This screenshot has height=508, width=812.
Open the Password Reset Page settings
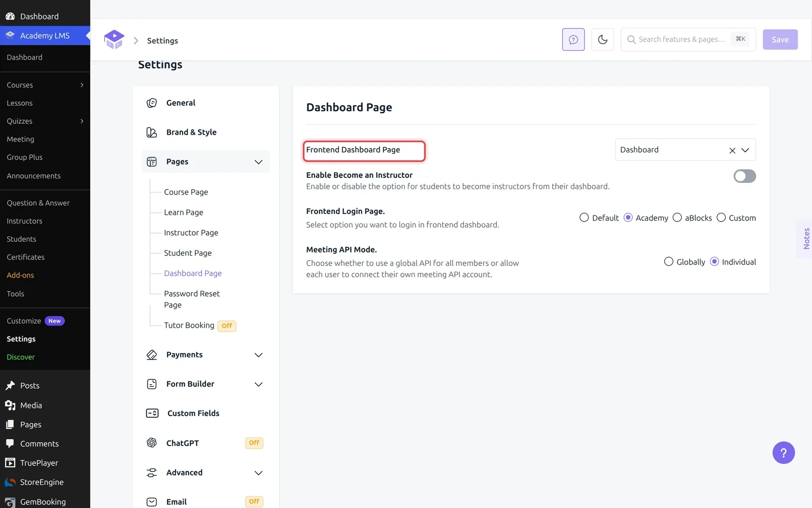click(192, 299)
